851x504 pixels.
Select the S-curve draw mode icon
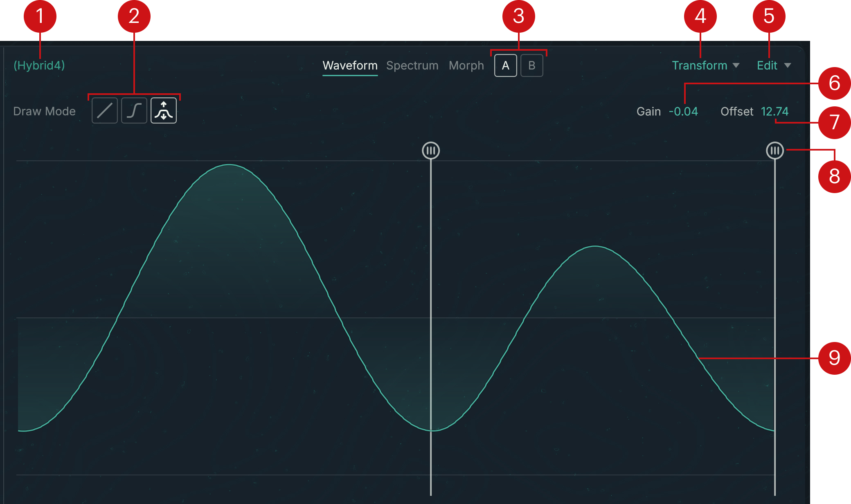(134, 111)
